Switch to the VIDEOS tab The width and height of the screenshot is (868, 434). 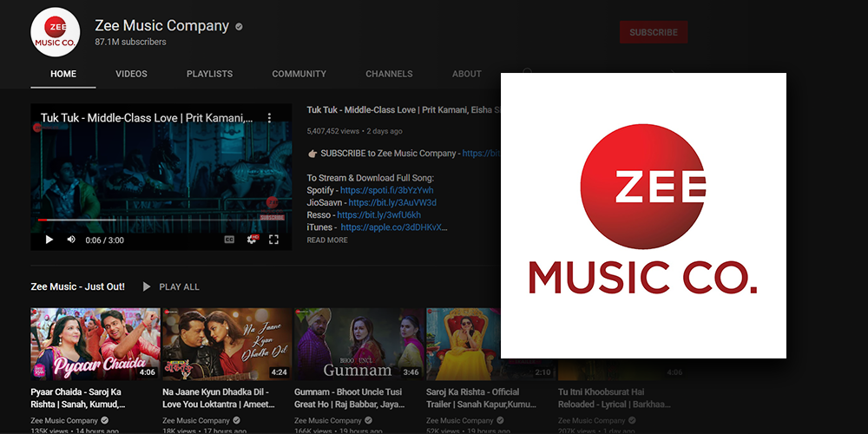click(x=131, y=74)
